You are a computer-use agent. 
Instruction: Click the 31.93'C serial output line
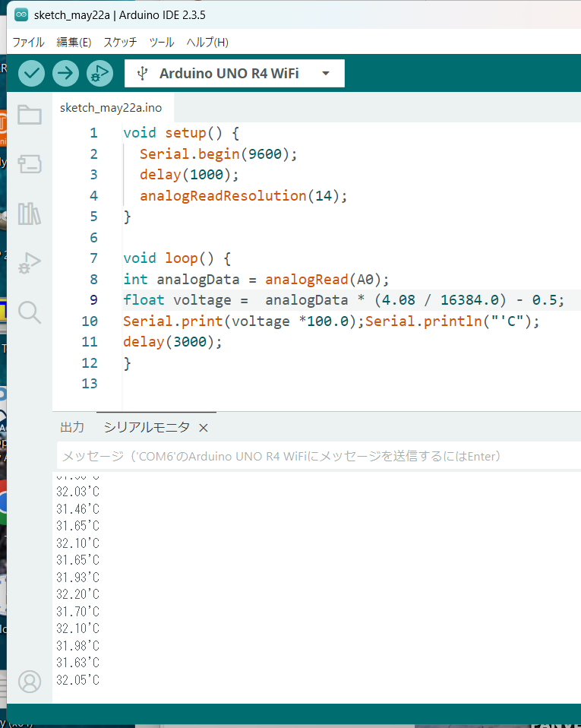[77, 577]
